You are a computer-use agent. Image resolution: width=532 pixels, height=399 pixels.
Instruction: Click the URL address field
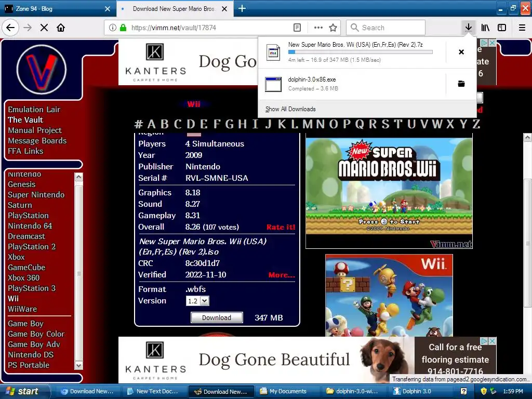210,28
